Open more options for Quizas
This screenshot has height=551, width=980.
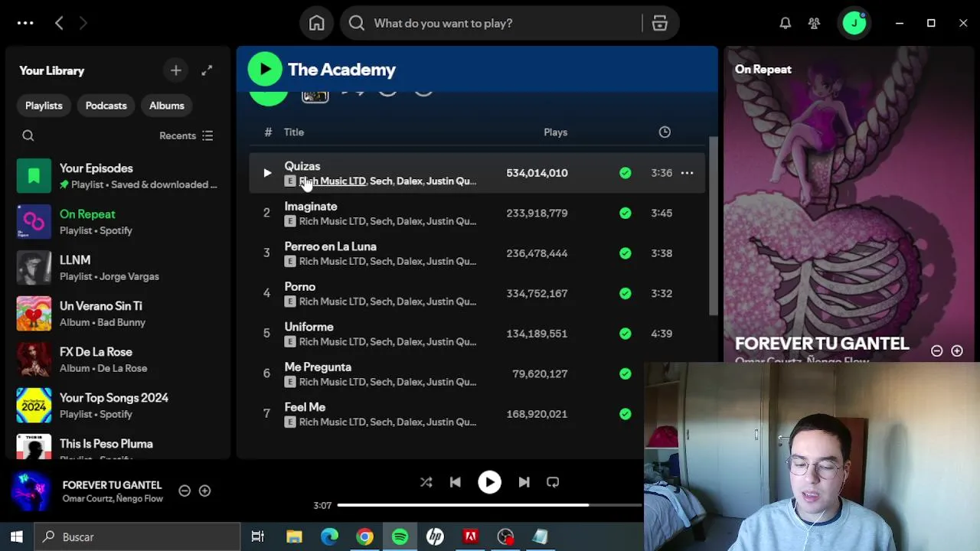pyautogui.click(x=687, y=173)
